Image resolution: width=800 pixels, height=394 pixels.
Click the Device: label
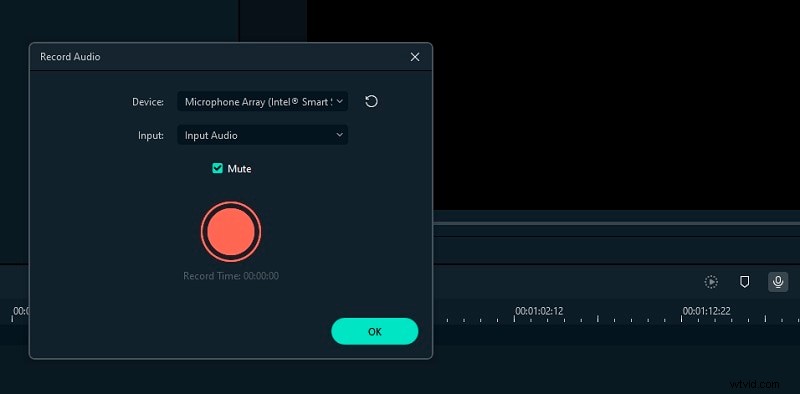tap(148, 102)
